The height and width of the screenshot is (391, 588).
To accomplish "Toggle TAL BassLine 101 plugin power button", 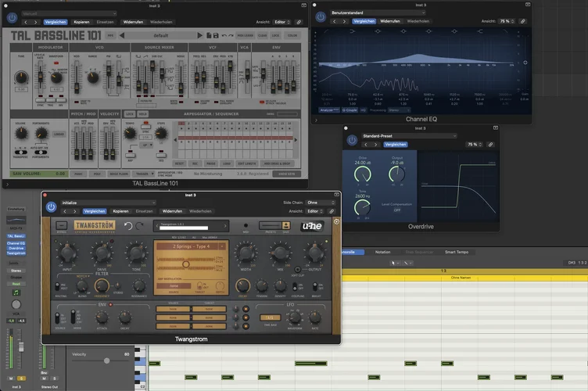I will [13, 18].
